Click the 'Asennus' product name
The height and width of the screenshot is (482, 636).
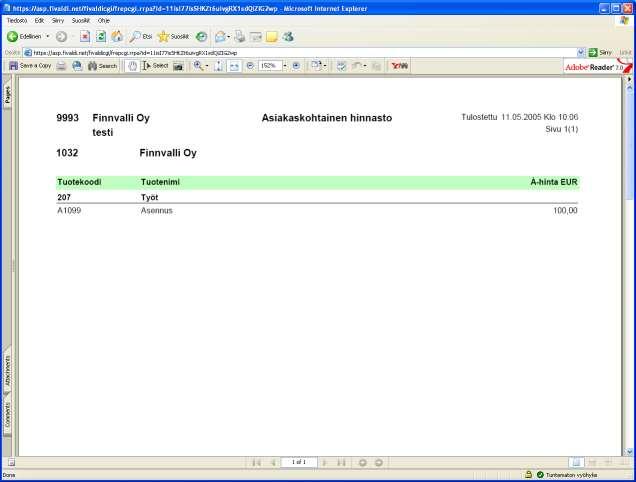[x=157, y=211]
